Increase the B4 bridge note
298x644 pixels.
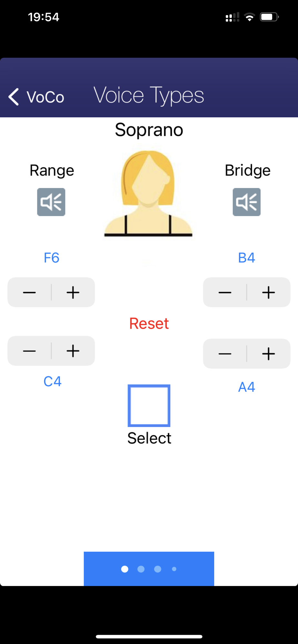click(x=269, y=292)
